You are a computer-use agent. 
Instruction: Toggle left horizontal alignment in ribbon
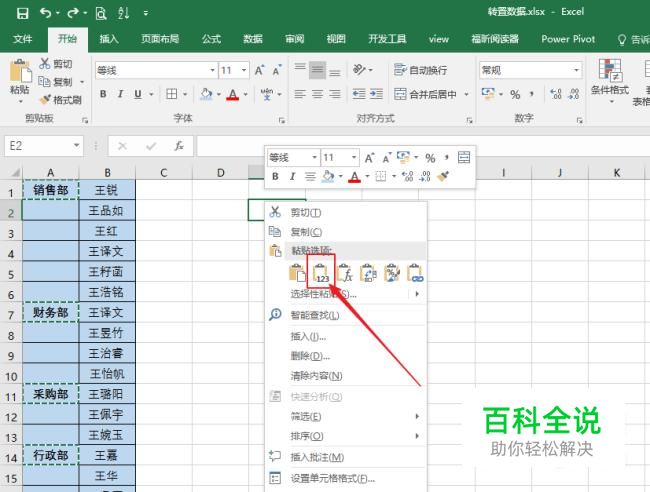[x=300, y=94]
